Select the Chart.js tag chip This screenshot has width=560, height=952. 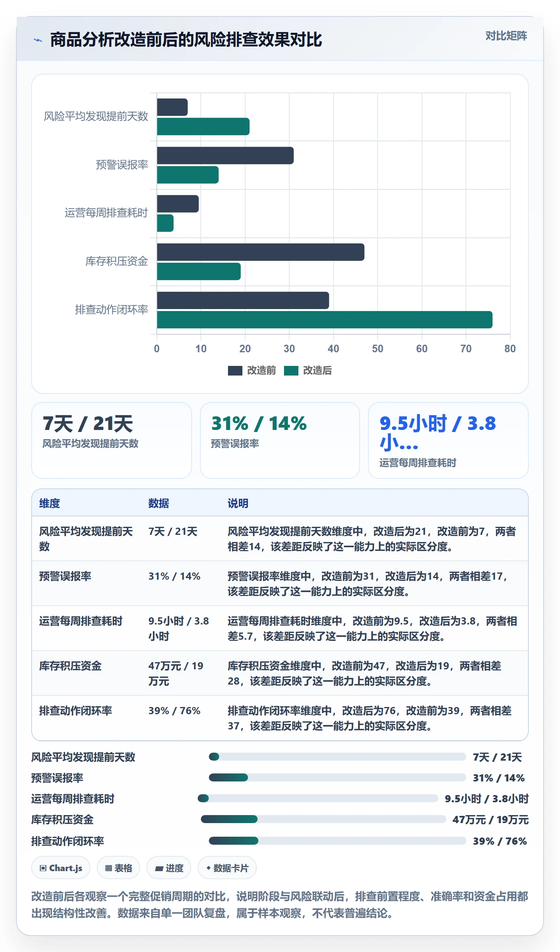click(61, 868)
